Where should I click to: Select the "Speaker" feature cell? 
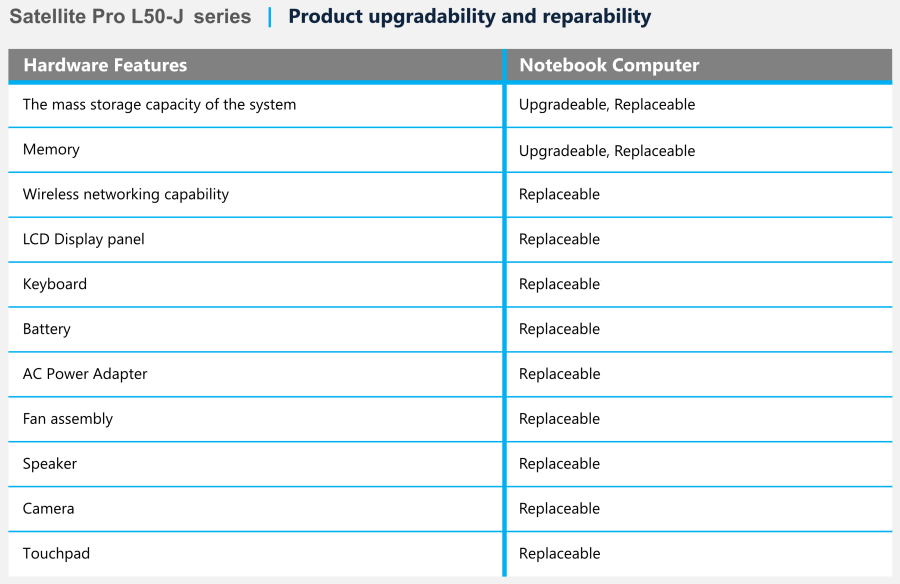[x=50, y=465]
